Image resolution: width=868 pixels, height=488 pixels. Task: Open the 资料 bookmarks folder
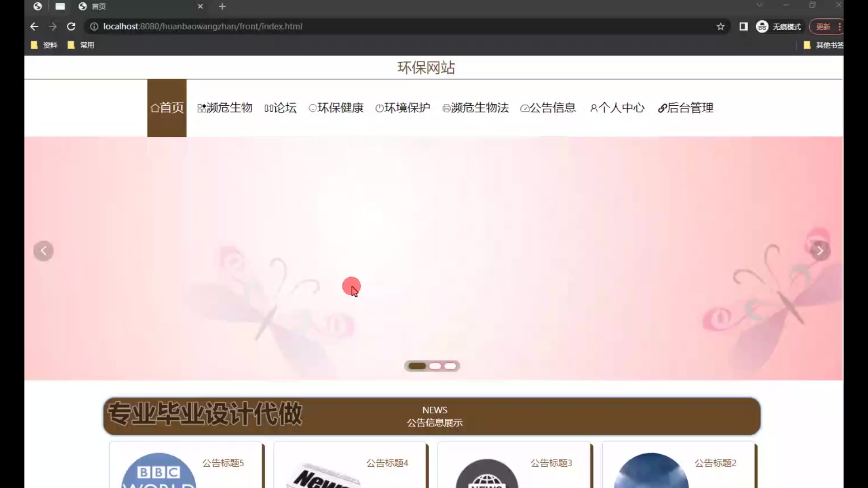(44, 45)
